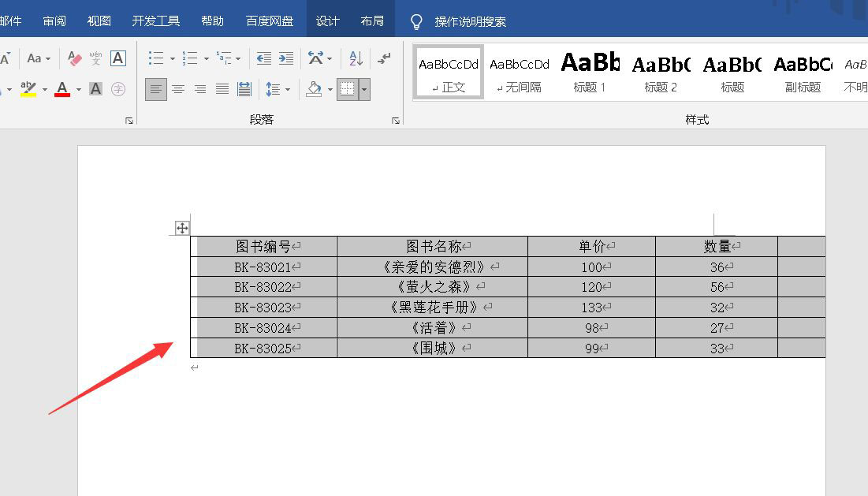Click the Phonetic Guide wén icon
The image size is (868, 496).
coord(95,58)
